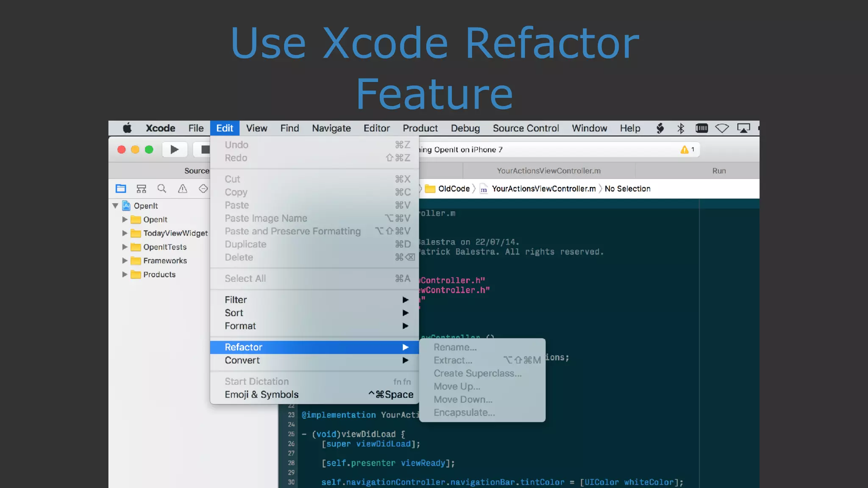The height and width of the screenshot is (488, 868).
Task: Click line number 28 in the gutter
Action: pos(291,463)
